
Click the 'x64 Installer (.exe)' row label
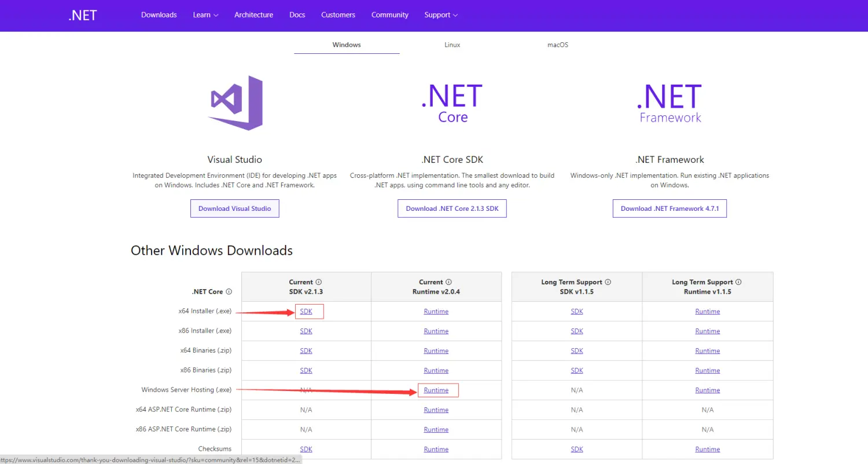pos(205,312)
